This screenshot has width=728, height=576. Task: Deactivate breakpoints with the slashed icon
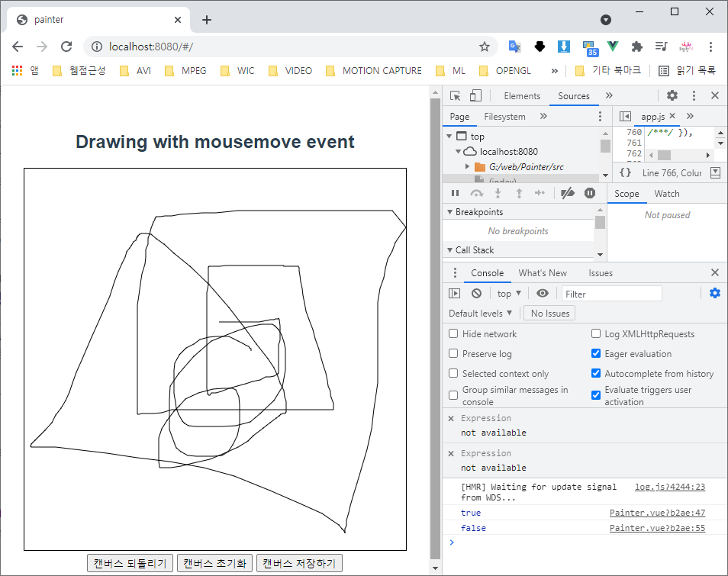(x=567, y=193)
